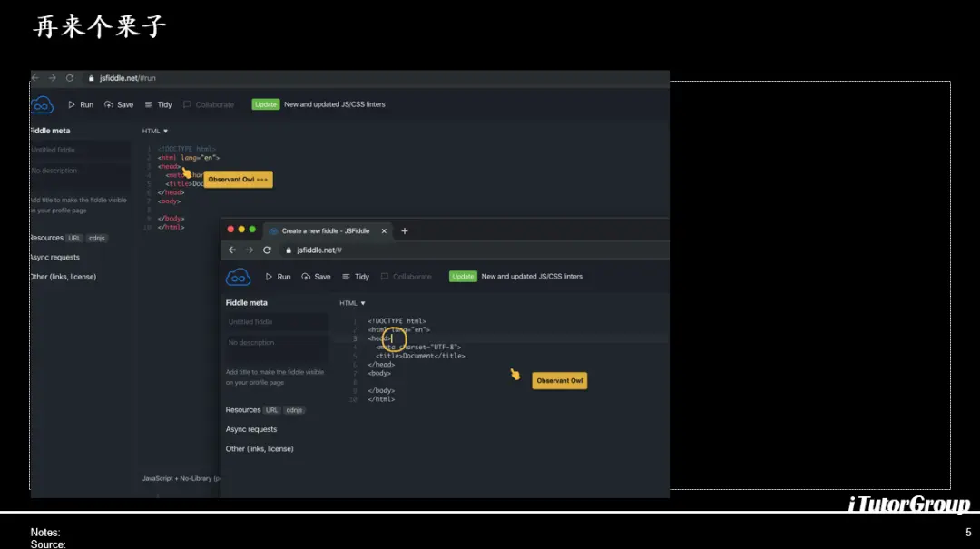Open 'New and updated JS/CSS linters' in back window
This screenshot has width=980, height=549.
334,104
